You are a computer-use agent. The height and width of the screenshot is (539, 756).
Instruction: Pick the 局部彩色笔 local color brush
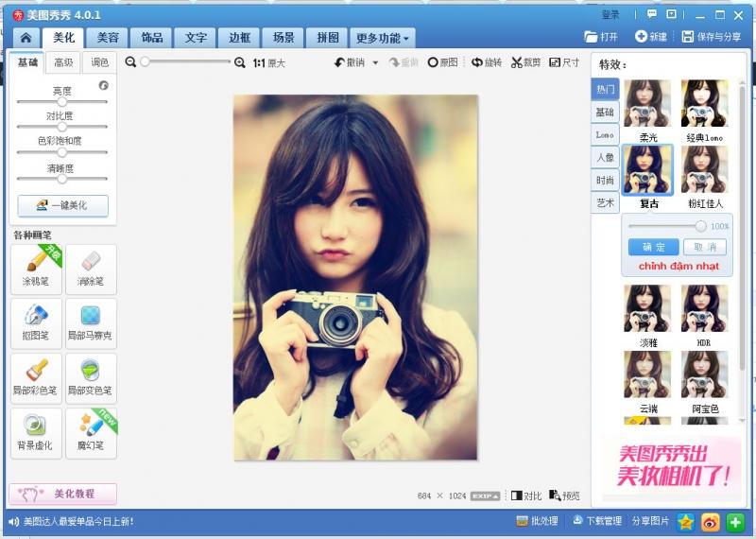tap(36, 377)
